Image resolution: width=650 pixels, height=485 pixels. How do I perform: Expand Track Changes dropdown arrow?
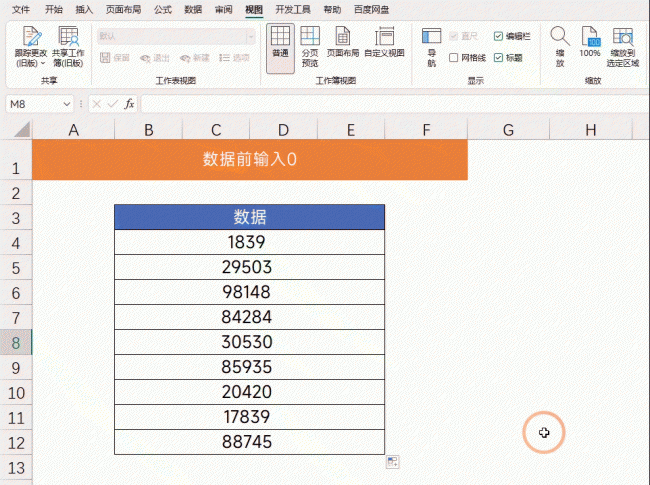click(x=43, y=63)
